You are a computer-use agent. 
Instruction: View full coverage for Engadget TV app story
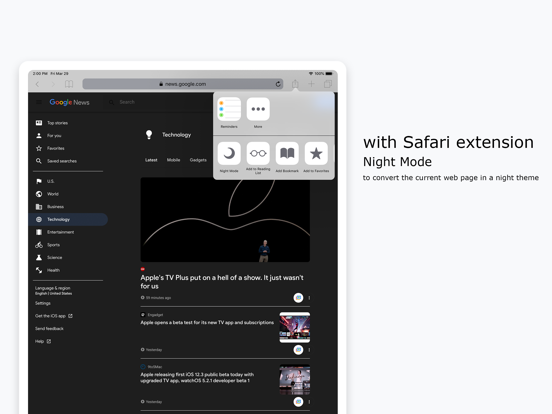coord(298,350)
